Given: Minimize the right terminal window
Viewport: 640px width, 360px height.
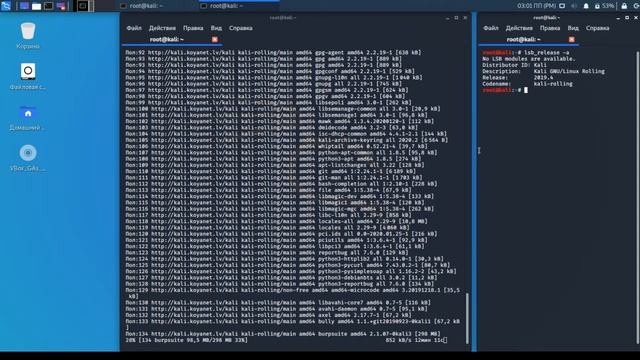Looking at the screenshot, I should pos(618,18).
